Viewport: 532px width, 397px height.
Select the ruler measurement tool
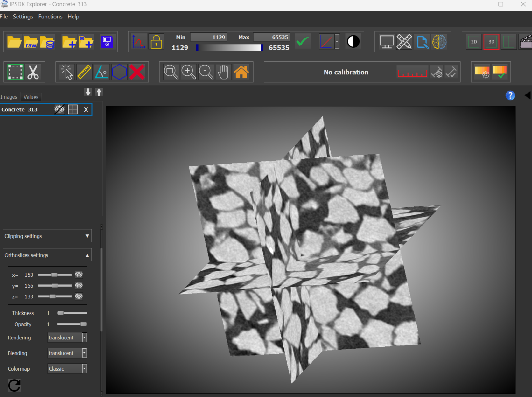click(84, 72)
